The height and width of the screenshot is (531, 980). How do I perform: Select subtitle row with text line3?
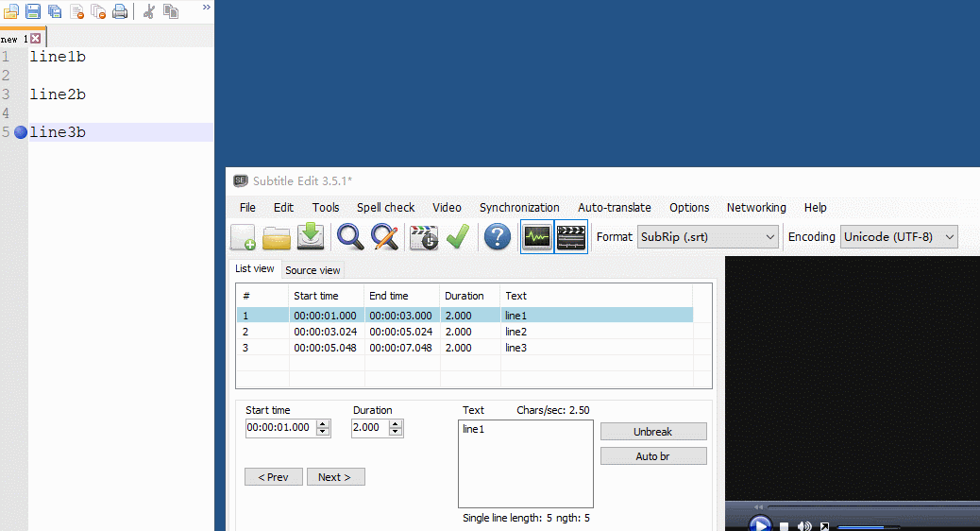tap(465, 348)
